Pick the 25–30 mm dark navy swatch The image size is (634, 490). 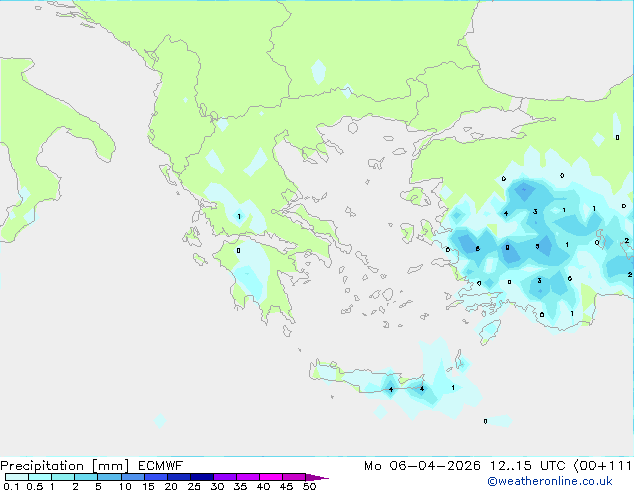(x=202, y=477)
